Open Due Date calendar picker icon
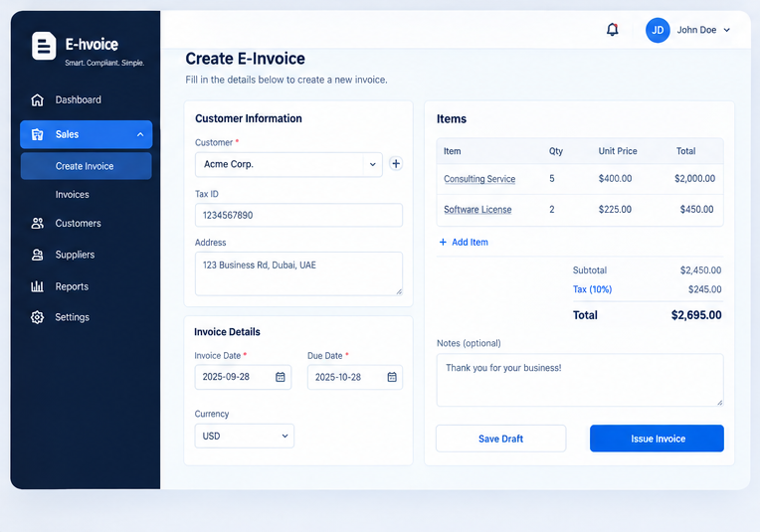This screenshot has width=760, height=532. pos(392,377)
